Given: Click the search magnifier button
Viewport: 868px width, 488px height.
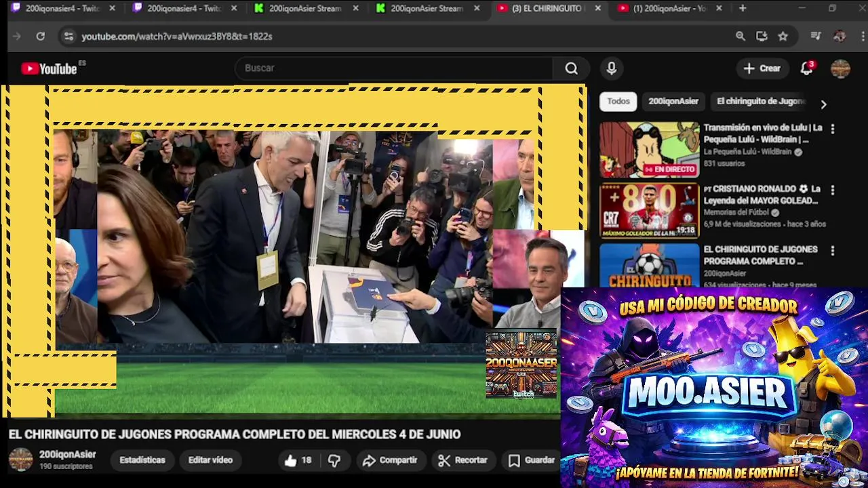Looking at the screenshot, I should (572, 68).
